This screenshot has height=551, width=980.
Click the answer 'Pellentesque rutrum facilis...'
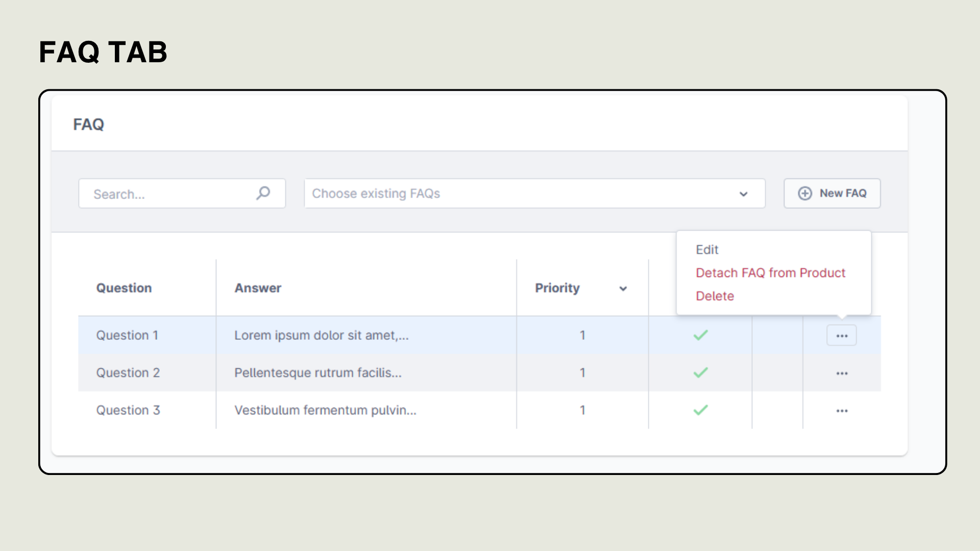point(318,372)
